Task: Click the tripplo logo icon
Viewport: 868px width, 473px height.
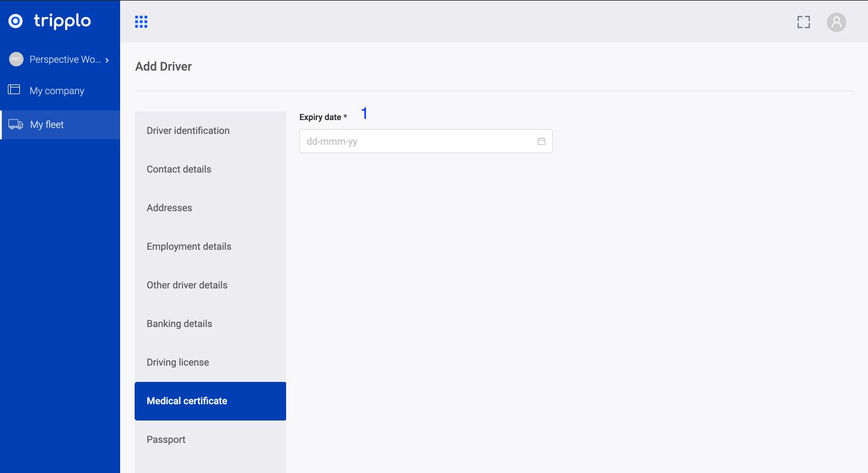Action: tap(16, 21)
